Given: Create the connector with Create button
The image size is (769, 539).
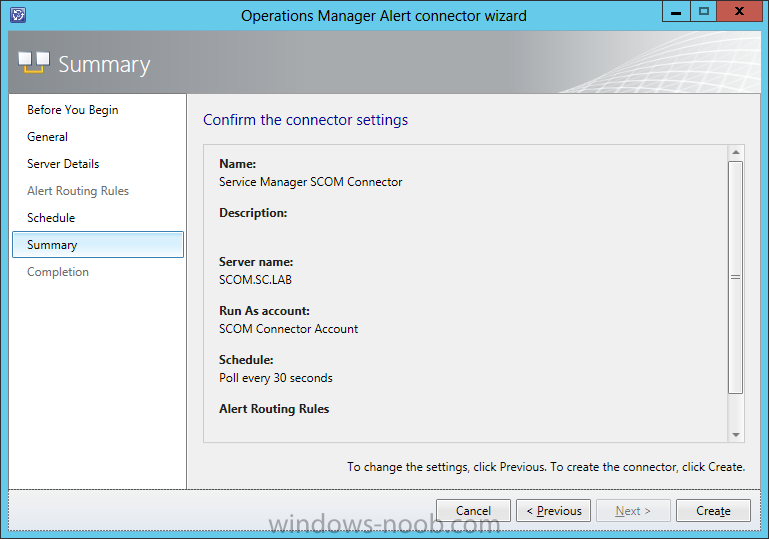Looking at the screenshot, I should pos(713,511).
